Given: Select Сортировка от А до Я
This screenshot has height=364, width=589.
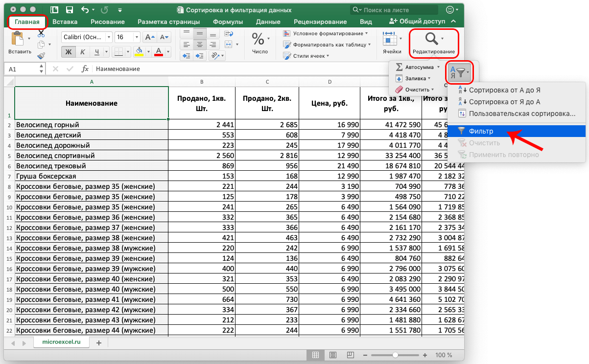Looking at the screenshot, I should [x=517, y=90].
